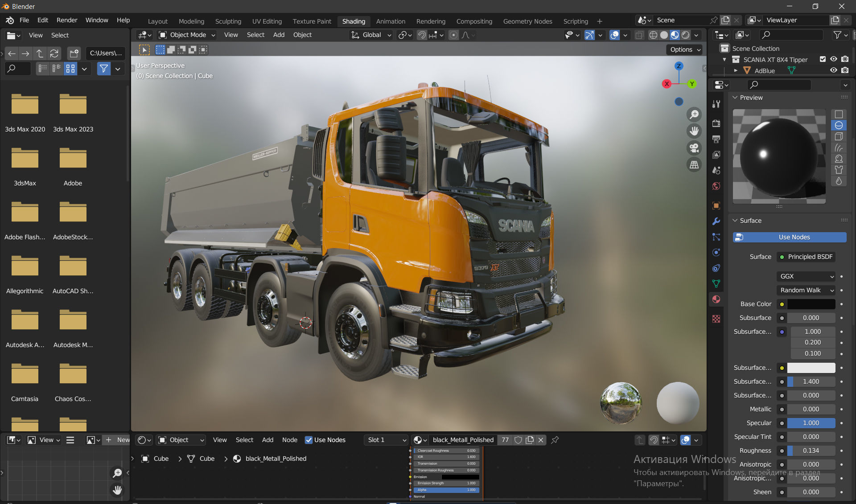The image size is (856, 504).
Task: Create new folder in file browser
Action: (74, 53)
